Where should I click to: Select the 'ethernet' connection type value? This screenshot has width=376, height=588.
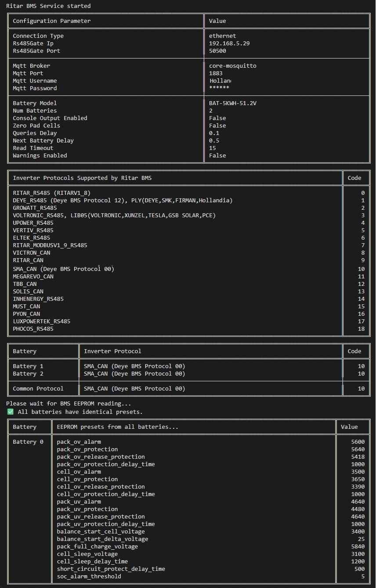(223, 36)
